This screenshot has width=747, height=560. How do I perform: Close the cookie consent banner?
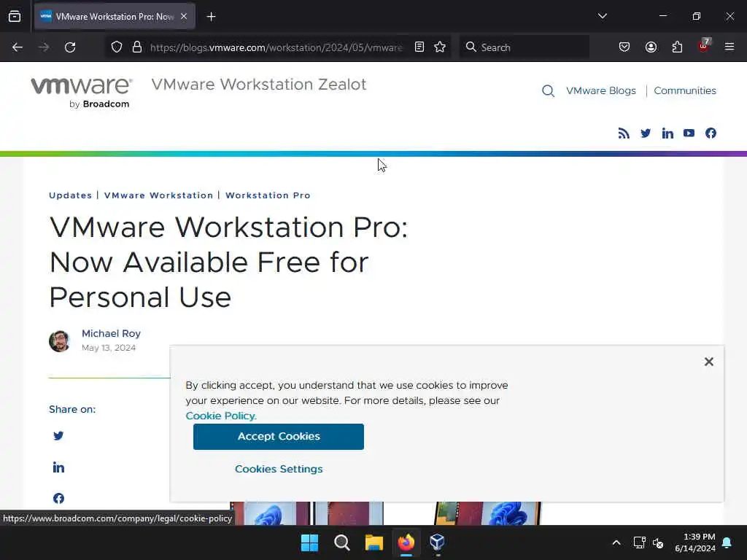click(x=709, y=362)
